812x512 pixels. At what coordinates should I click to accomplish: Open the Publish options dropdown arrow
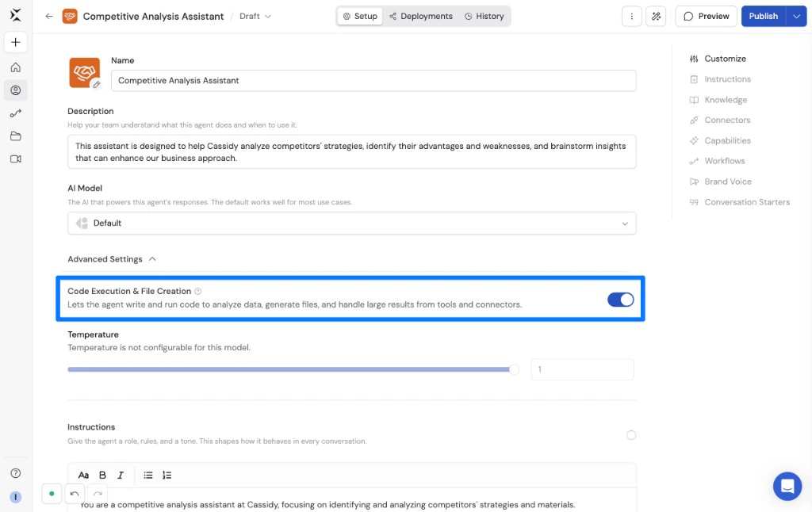pyautogui.click(x=796, y=16)
